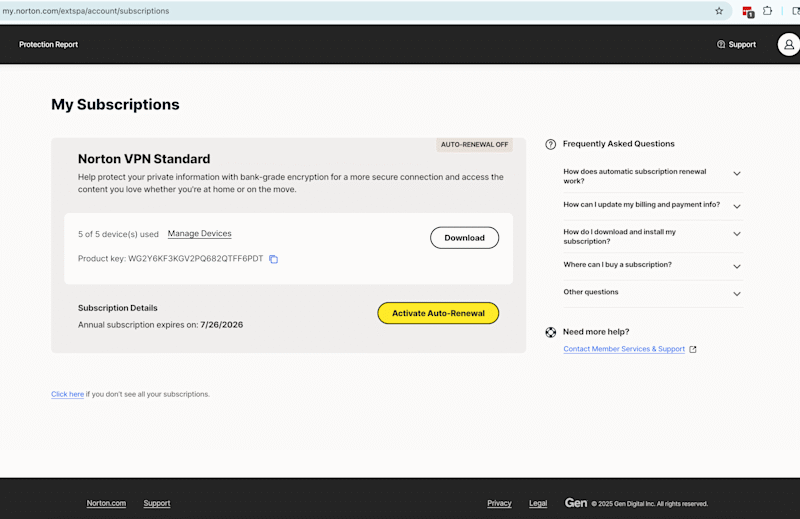Bookmark page with the star icon
This screenshot has height=519, width=800.
point(719,11)
